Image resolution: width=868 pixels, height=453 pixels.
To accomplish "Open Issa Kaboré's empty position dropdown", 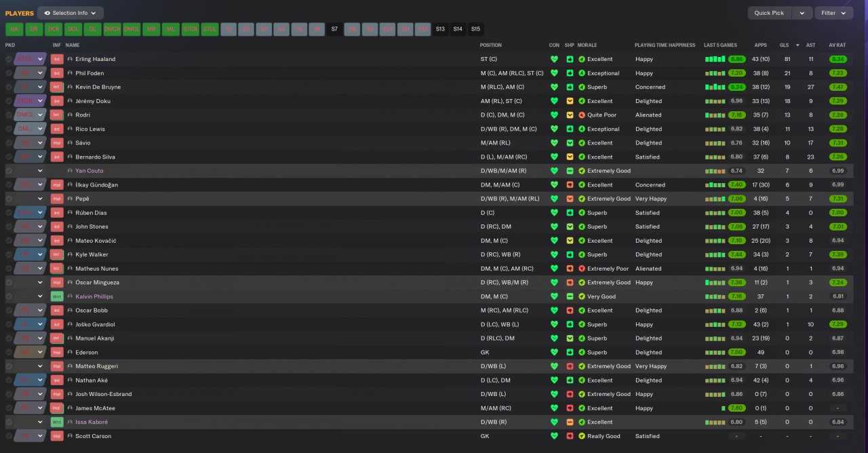I will coord(30,422).
